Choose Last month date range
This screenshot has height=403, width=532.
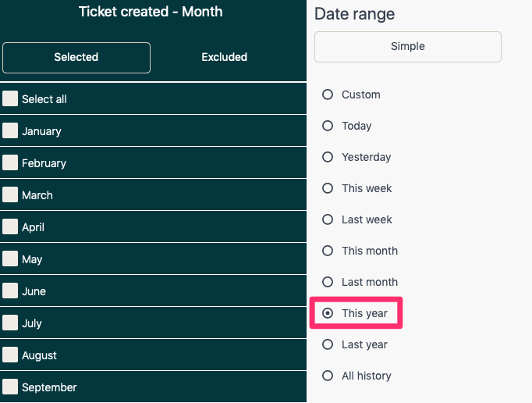(x=328, y=282)
